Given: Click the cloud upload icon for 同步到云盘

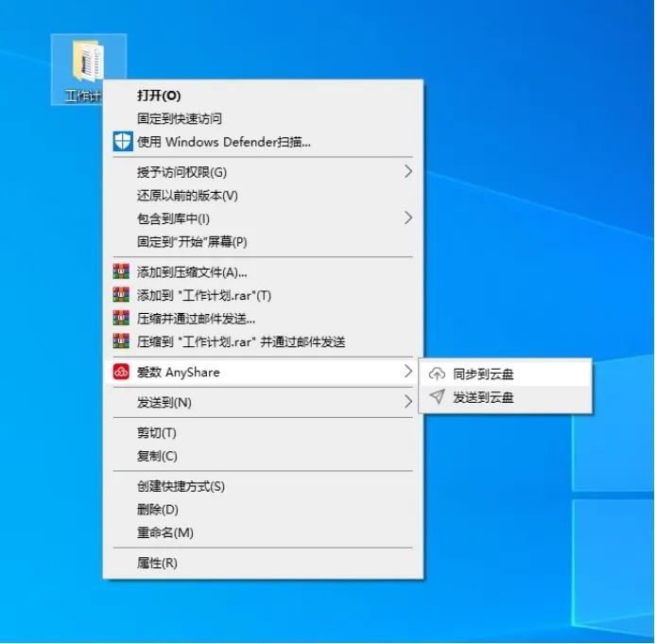Looking at the screenshot, I should point(437,374).
